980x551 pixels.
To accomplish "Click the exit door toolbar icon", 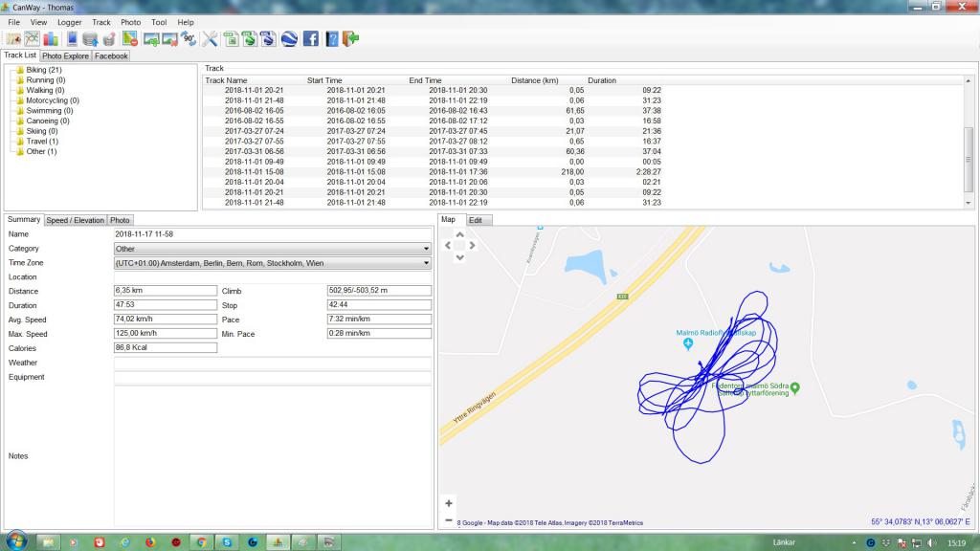I will [351, 39].
